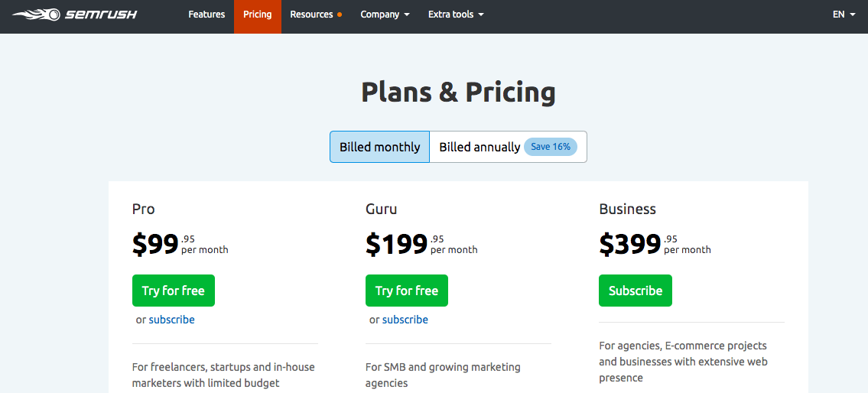Click the Company dropdown arrow icon
Viewport: 868px width, 393px height.
coord(407,15)
